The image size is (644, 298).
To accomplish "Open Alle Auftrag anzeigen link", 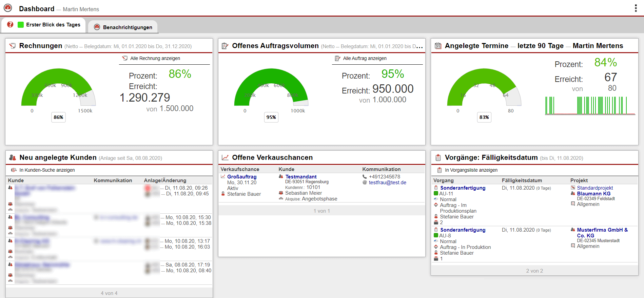I will point(365,58).
